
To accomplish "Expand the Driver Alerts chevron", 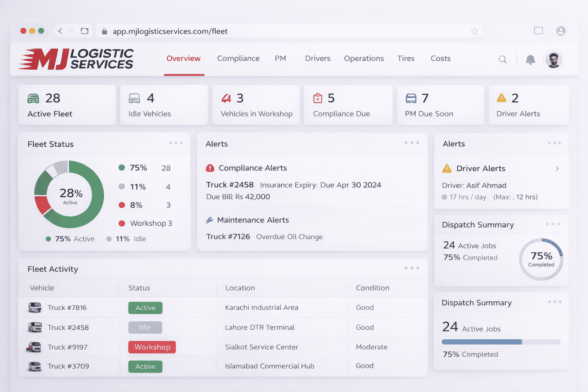I will [x=558, y=168].
